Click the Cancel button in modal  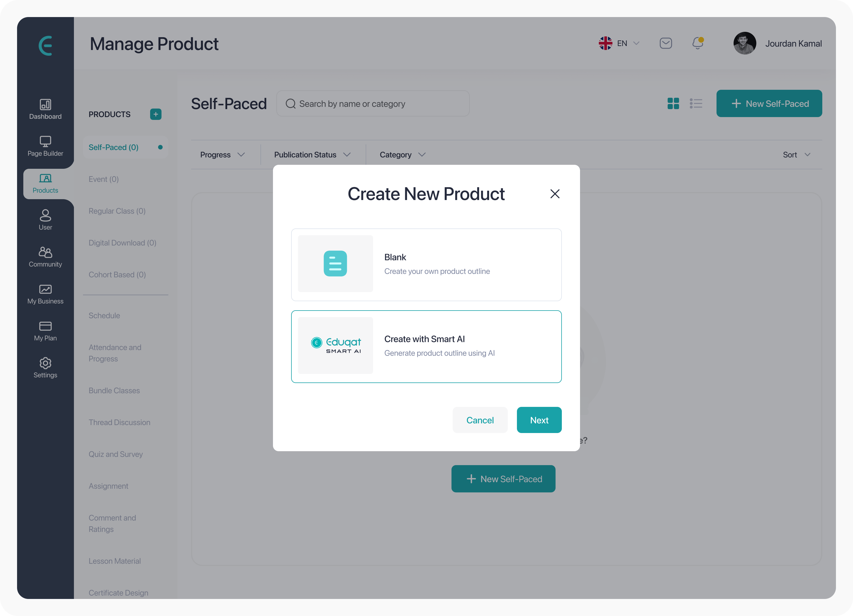click(479, 419)
